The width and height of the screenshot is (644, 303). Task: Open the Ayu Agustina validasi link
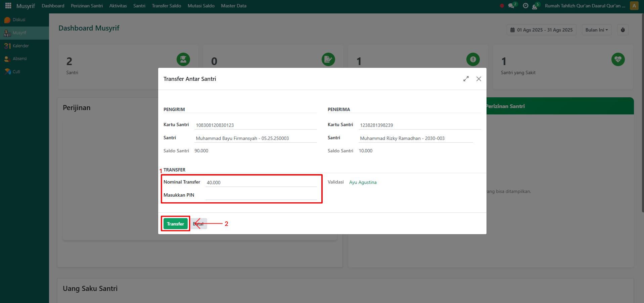click(x=363, y=182)
